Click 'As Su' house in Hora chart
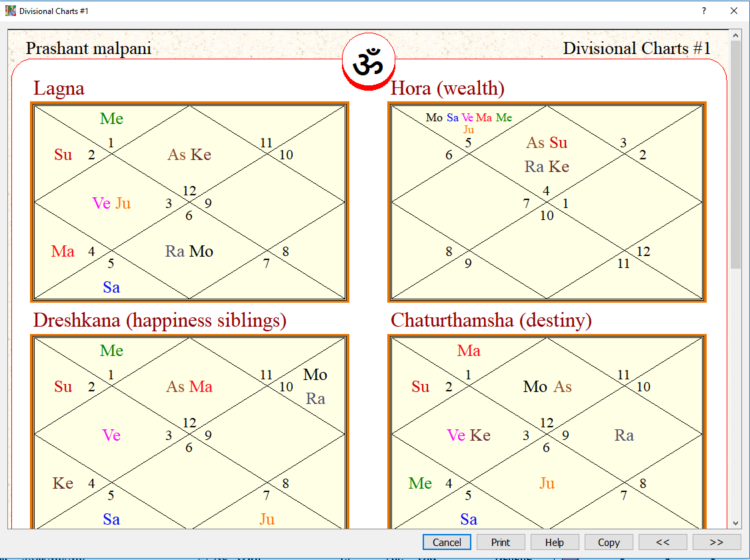This screenshot has width=750, height=560. [x=547, y=143]
